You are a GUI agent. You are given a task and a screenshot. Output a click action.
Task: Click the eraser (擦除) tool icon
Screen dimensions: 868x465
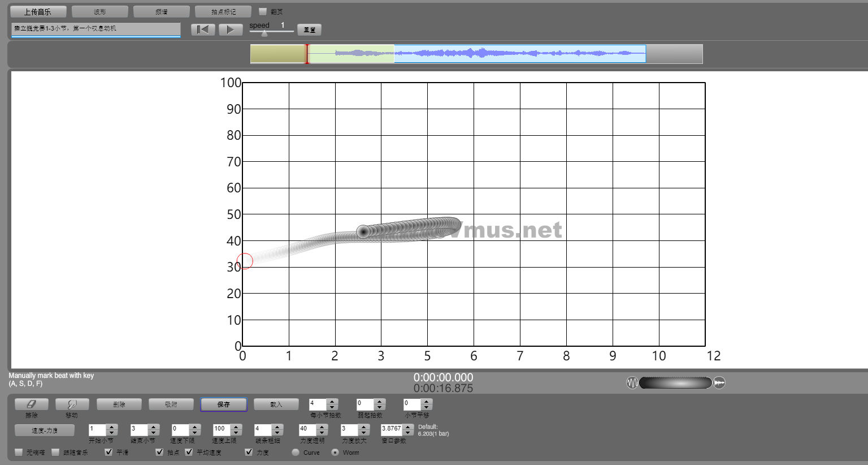[x=31, y=404]
